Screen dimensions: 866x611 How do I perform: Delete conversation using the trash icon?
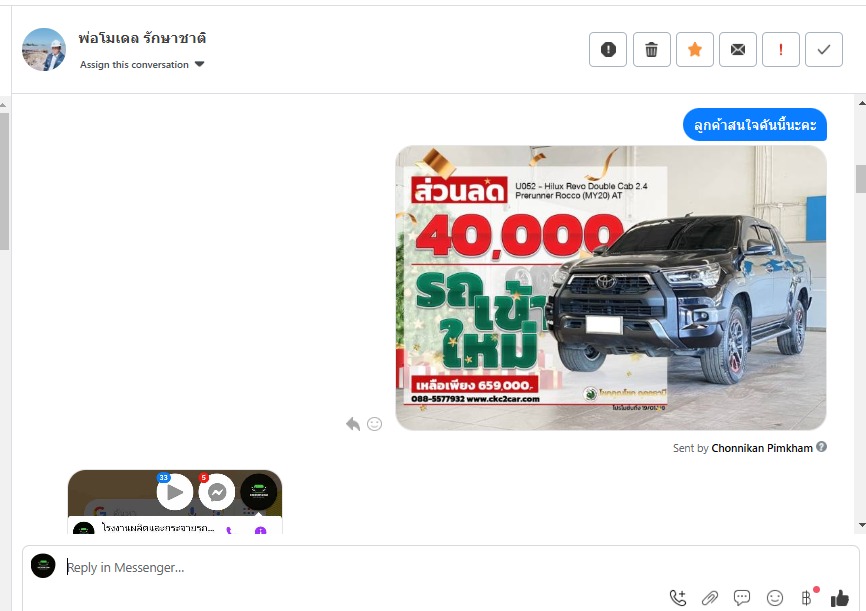[x=652, y=50]
